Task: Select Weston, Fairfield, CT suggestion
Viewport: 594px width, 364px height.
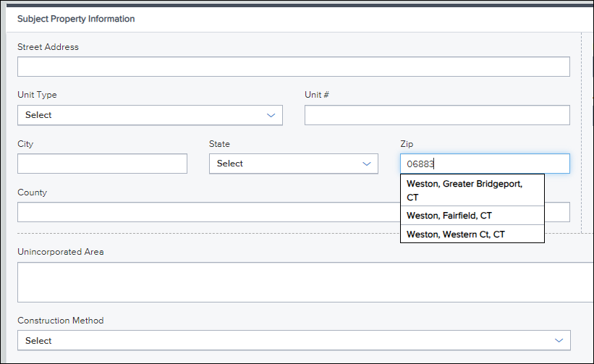Action: (x=472, y=216)
